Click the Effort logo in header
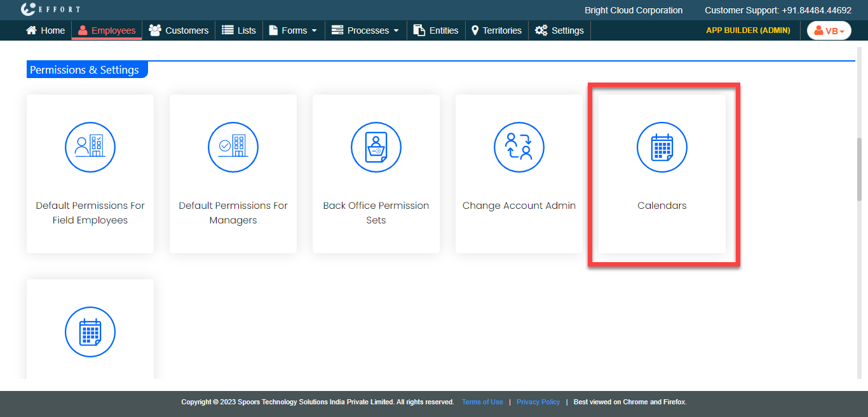The height and width of the screenshot is (417, 868). [x=50, y=10]
